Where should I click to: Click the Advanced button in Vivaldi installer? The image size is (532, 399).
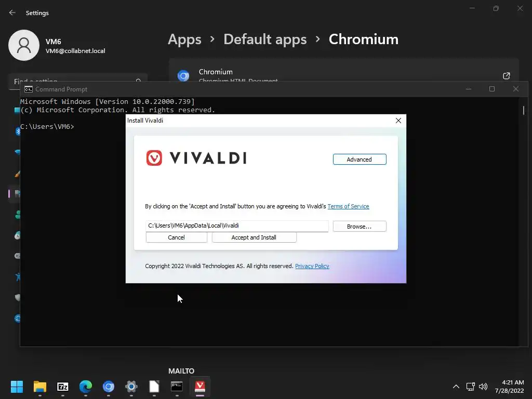[x=360, y=159]
